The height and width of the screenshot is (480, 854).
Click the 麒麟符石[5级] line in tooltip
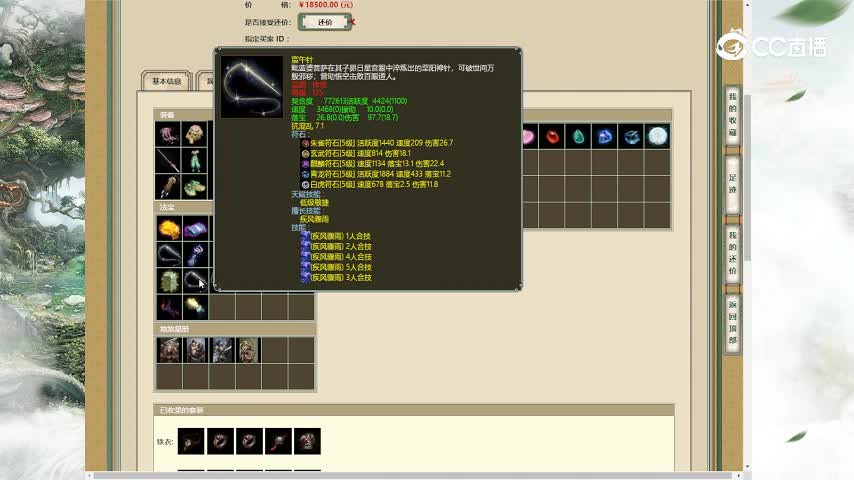pos(373,163)
